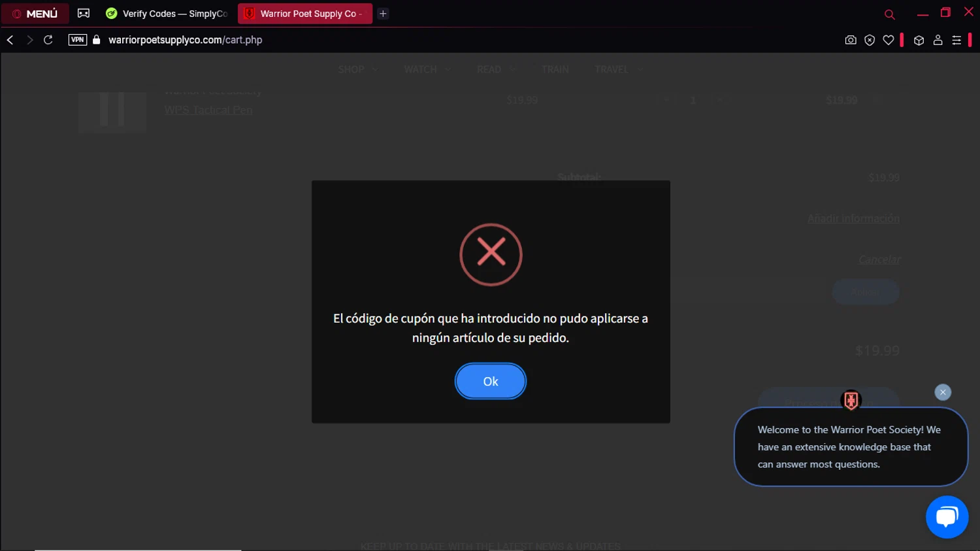980x551 pixels.
Task: Dismiss the Warrior Poet Society welcome bubble
Action: click(x=943, y=392)
